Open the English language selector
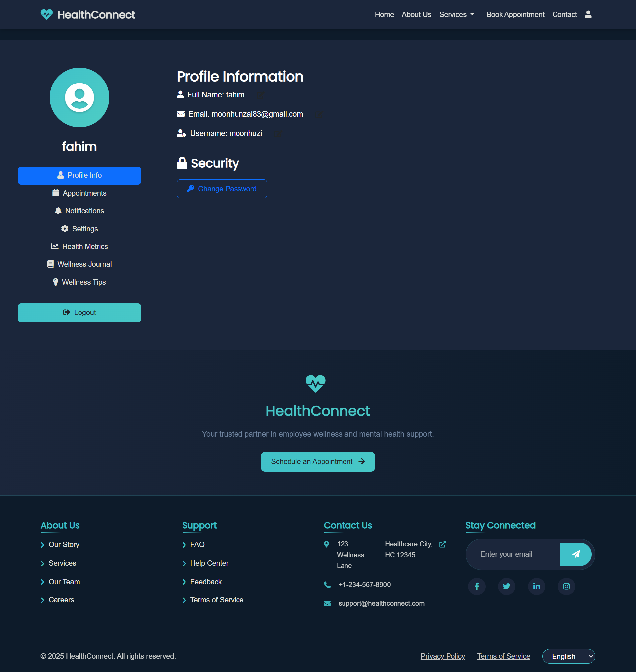Viewport: 636px width, 672px height. pos(568,656)
